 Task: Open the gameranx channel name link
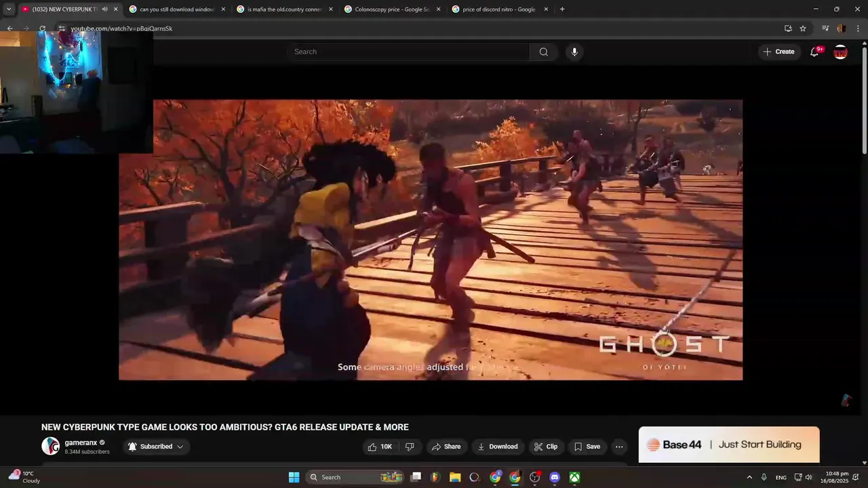point(81,443)
